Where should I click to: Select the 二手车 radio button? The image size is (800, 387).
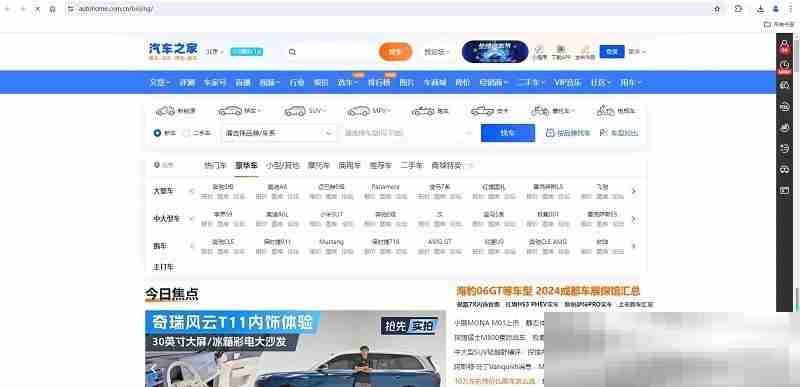[187, 133]
